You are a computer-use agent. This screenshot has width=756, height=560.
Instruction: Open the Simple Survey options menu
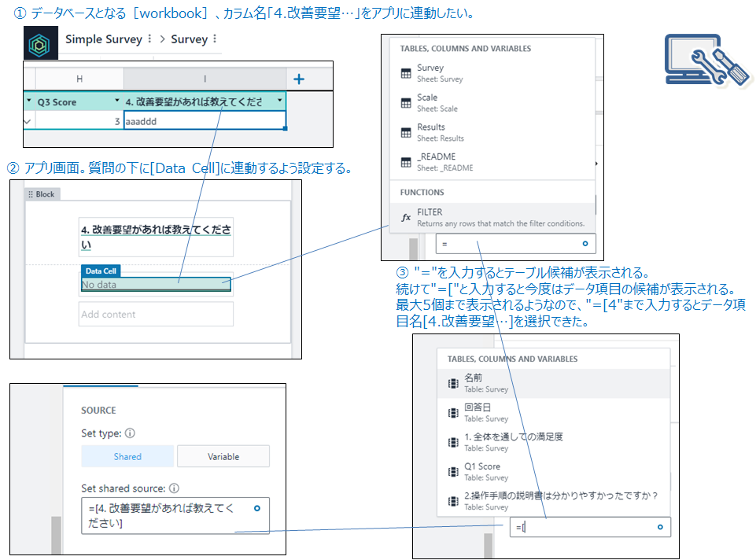[149, 39]
